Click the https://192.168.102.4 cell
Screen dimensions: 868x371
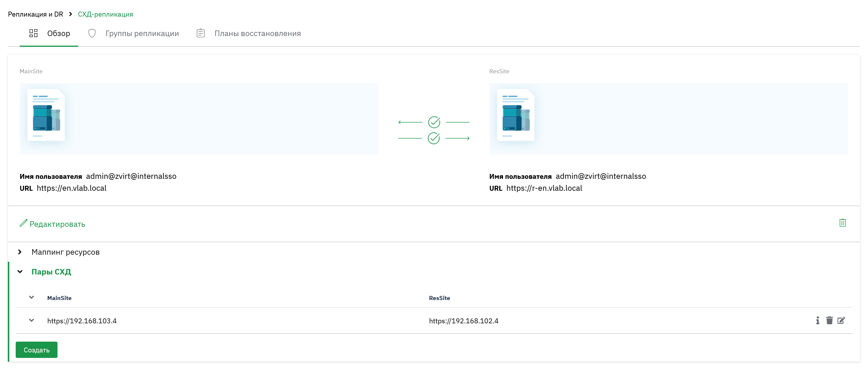point(464,321)
